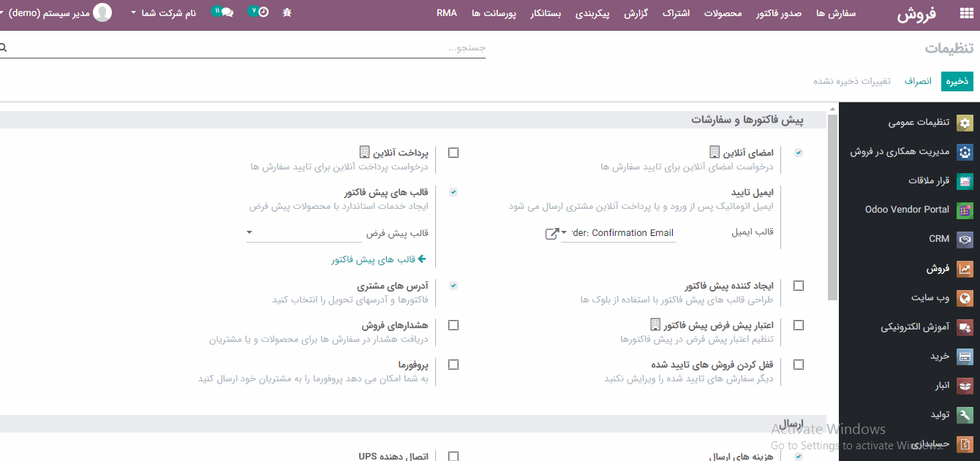Enable the هشدارهای فروش checkbox
Screen dimensions: 980x461
click(453, 325)
